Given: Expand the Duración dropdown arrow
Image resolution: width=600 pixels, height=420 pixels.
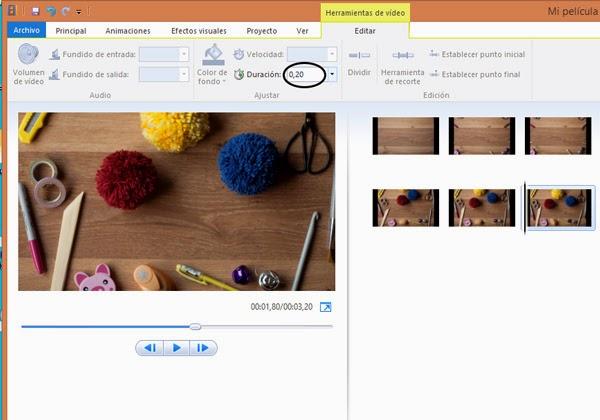Looking at the screenshot, I should [332, 74].
